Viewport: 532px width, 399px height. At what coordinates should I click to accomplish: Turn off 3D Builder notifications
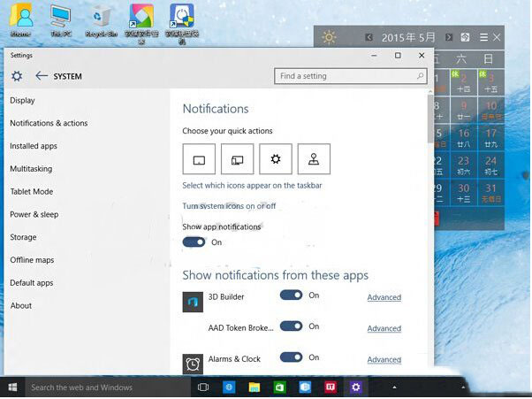(291, 295)
